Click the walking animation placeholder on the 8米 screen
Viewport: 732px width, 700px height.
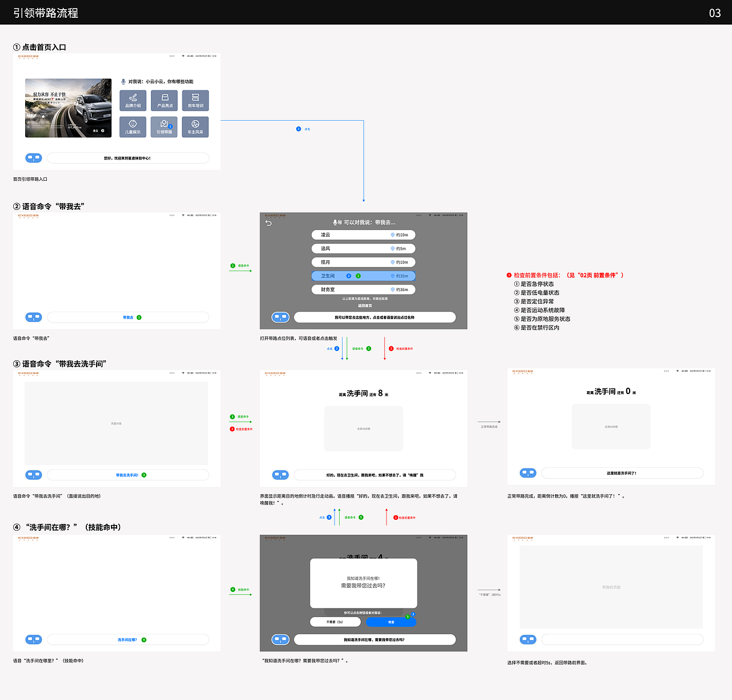coord(364,429)
